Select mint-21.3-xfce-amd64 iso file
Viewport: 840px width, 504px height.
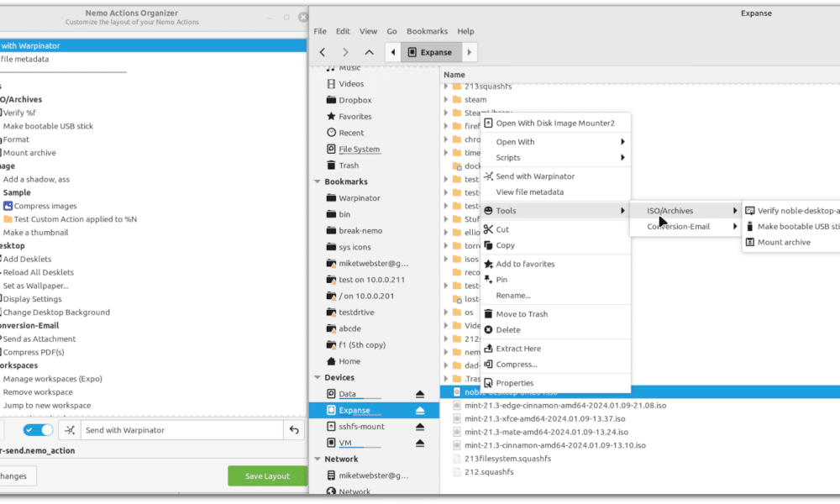[x=545, y=419]
